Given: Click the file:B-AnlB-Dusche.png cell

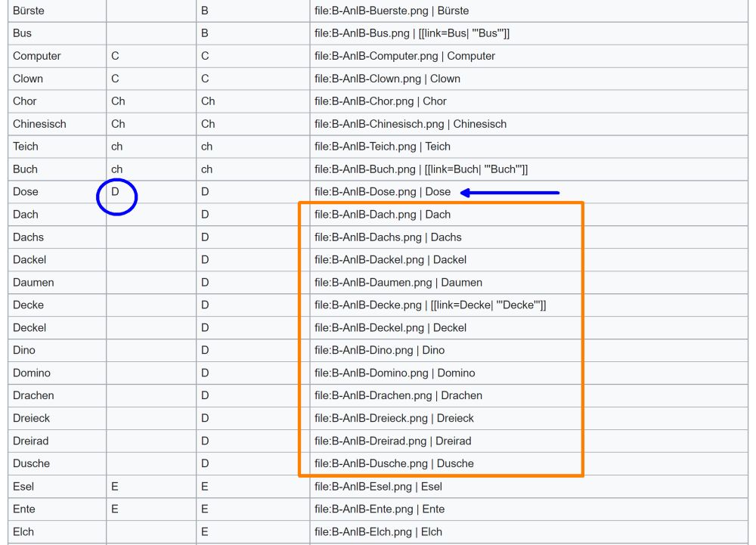Looking at the screenshot, I should [x=394, y=464].
